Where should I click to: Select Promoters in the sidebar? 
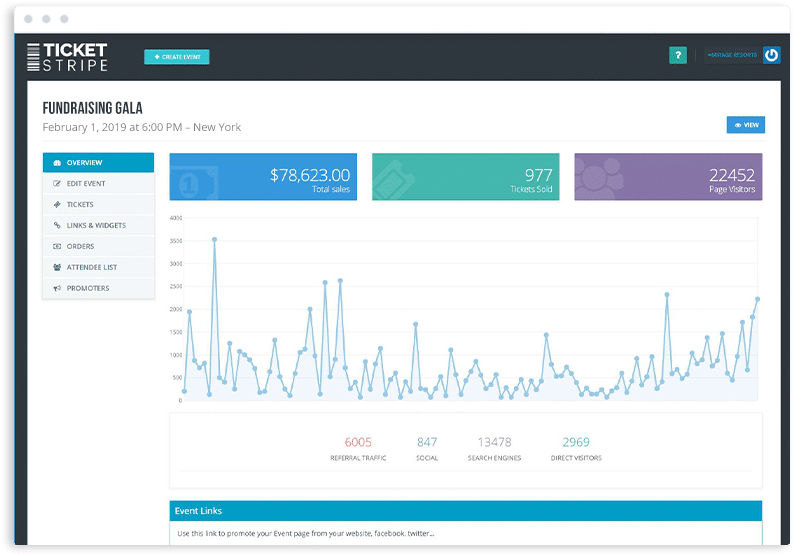click(98, 288)
